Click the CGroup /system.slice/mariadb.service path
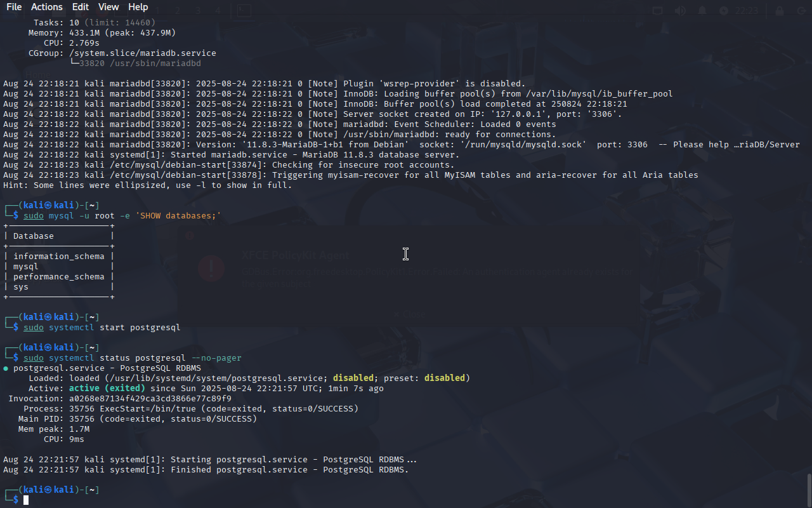 click(x=143, y=53)
